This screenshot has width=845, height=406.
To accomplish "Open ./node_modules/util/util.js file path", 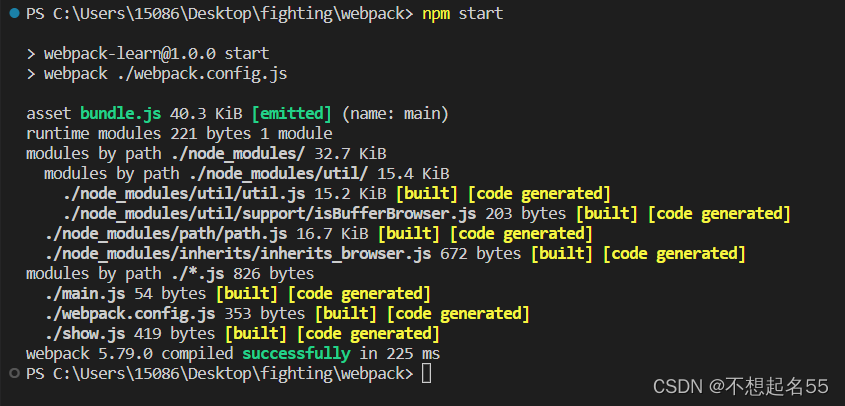I will coord(184,194).
